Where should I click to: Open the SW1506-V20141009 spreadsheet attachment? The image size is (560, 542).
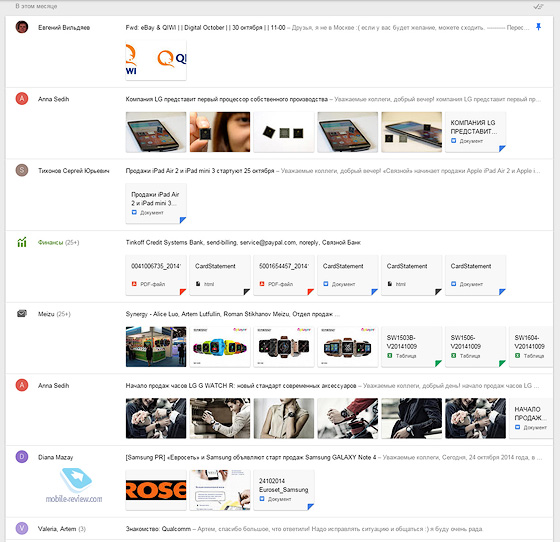click(x=475, y=347)
